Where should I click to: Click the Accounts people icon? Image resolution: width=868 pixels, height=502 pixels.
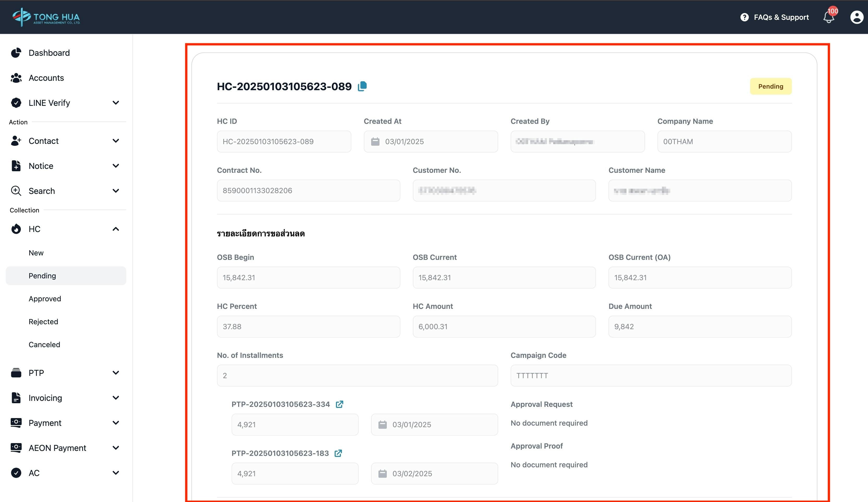point(16,78)
